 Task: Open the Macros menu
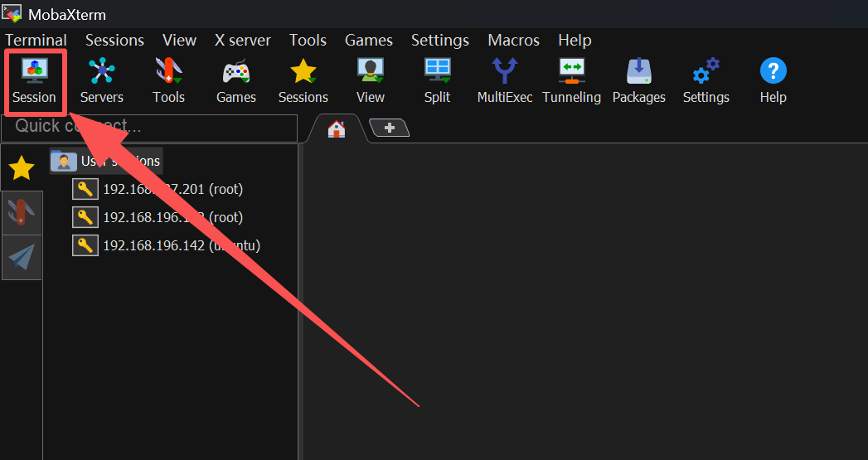tap(514, 41)
